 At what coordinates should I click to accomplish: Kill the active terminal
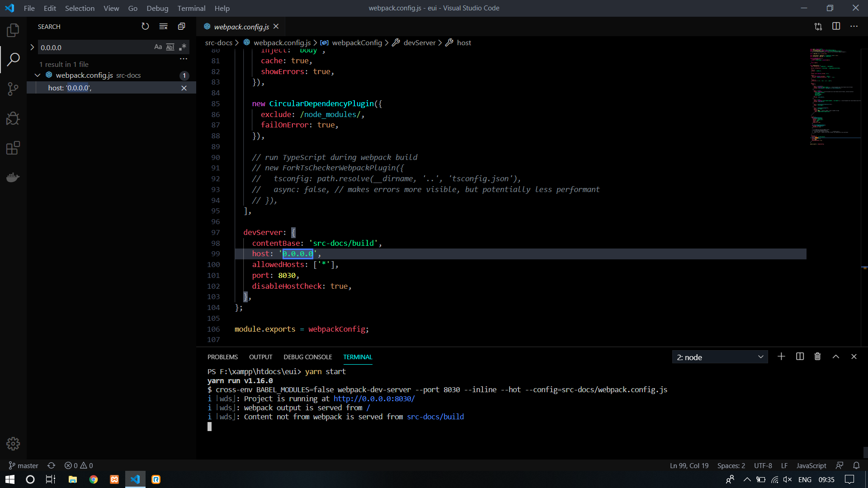coord(817,357)
